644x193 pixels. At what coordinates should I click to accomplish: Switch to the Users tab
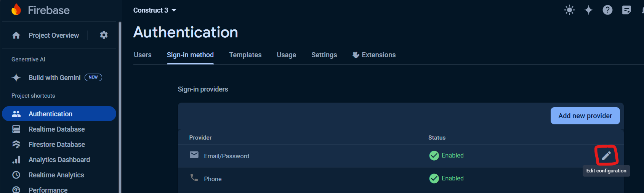pos(143,55)
